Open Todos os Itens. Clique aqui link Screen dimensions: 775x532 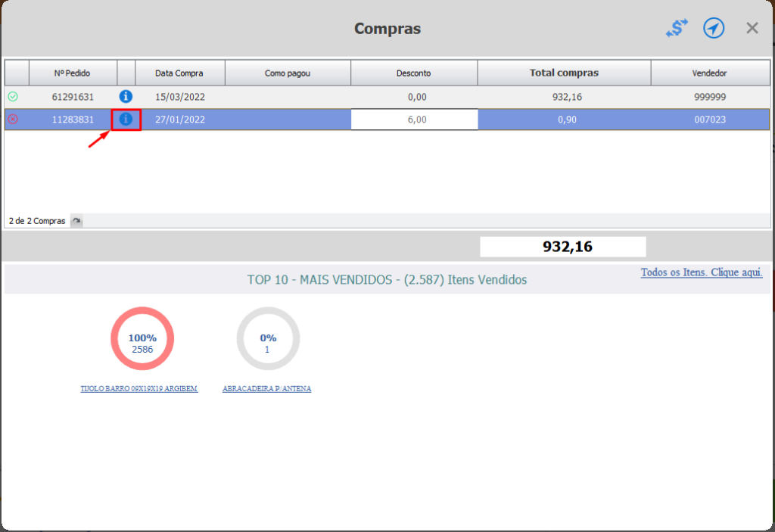click(x=702, y=272)
